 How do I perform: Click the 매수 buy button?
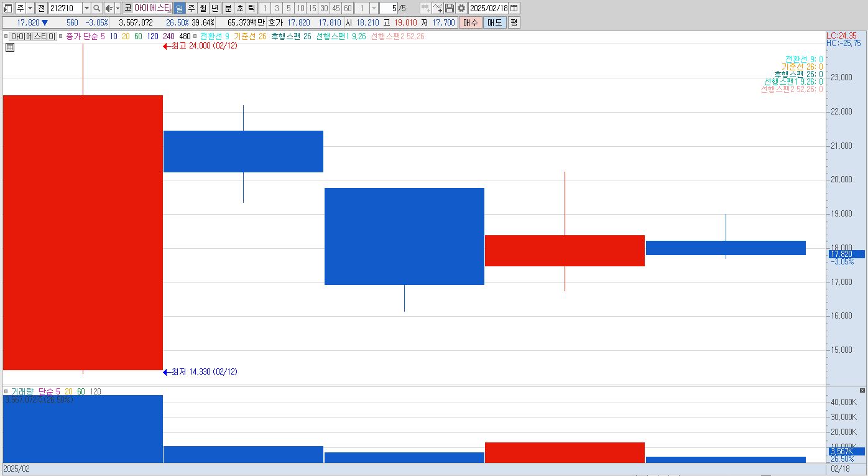pyautogui.click(x=471, y=22)
